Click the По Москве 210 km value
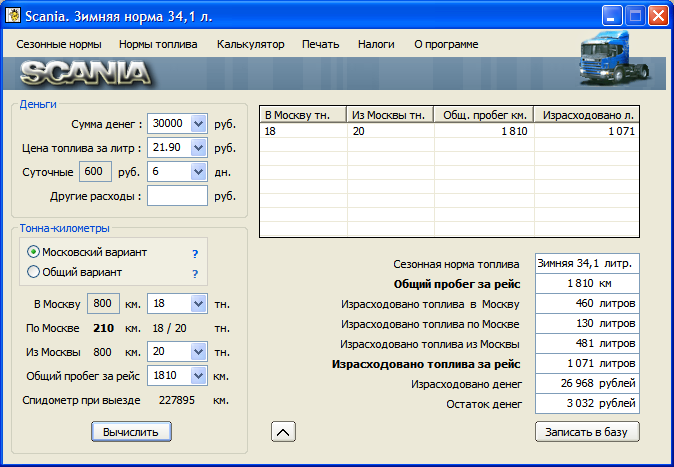This screenshot has height=467, width=674. [x=104, y=328]
